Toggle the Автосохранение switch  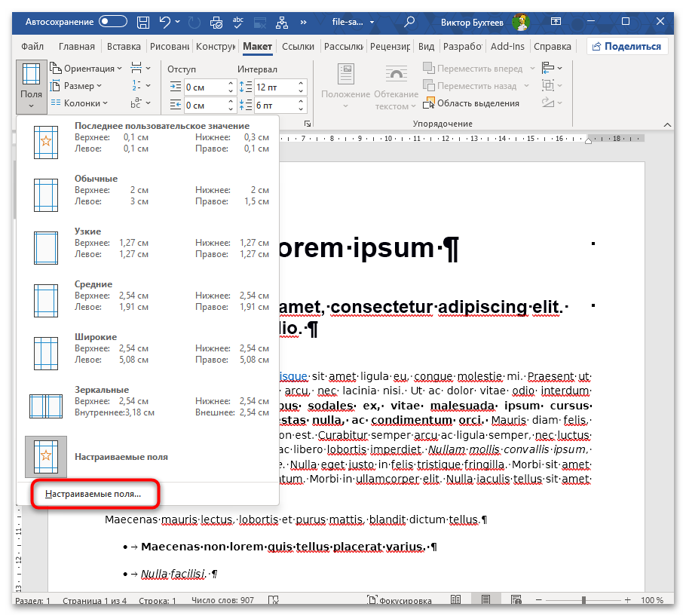113,21
